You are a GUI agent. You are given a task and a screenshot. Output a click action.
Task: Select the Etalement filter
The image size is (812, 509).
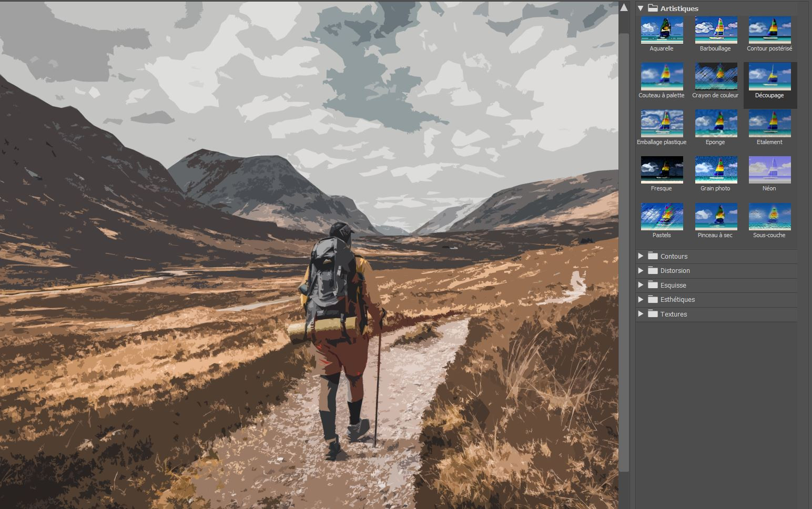point(769,124)
